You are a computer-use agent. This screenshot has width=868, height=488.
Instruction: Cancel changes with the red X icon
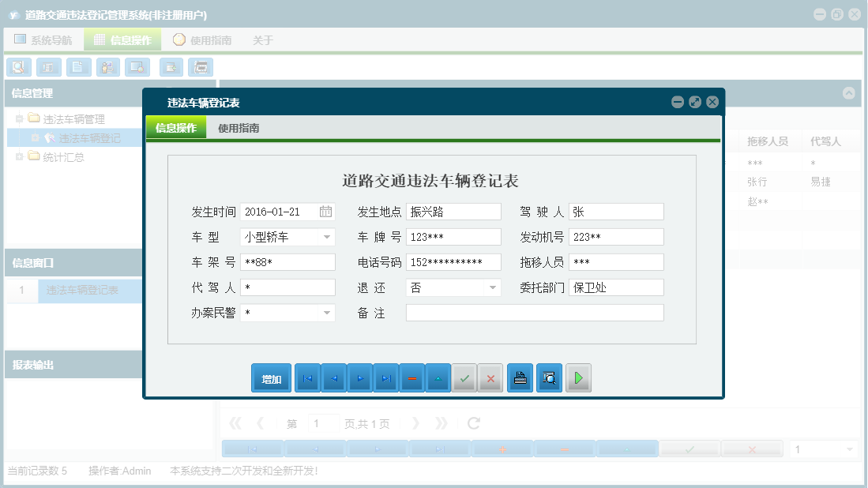click(490, 378)
